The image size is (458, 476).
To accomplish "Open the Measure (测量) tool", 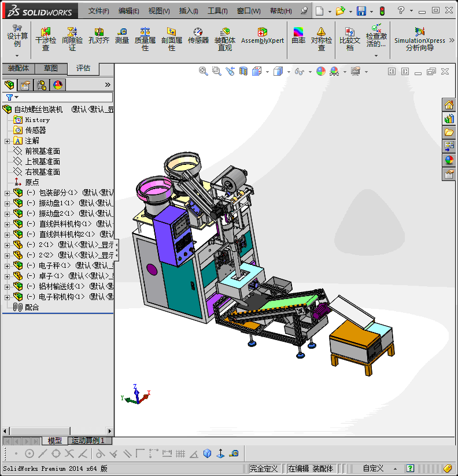I will tap(122, 36).
